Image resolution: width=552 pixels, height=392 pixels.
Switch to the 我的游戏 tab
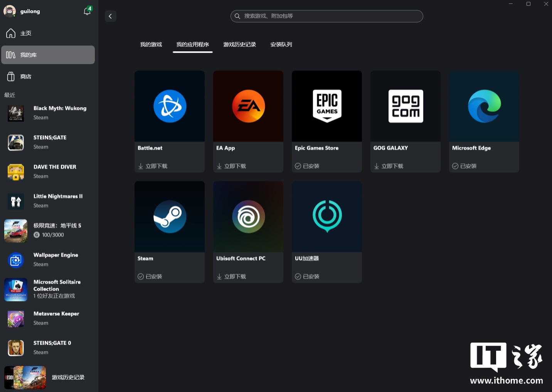[151, 44]
